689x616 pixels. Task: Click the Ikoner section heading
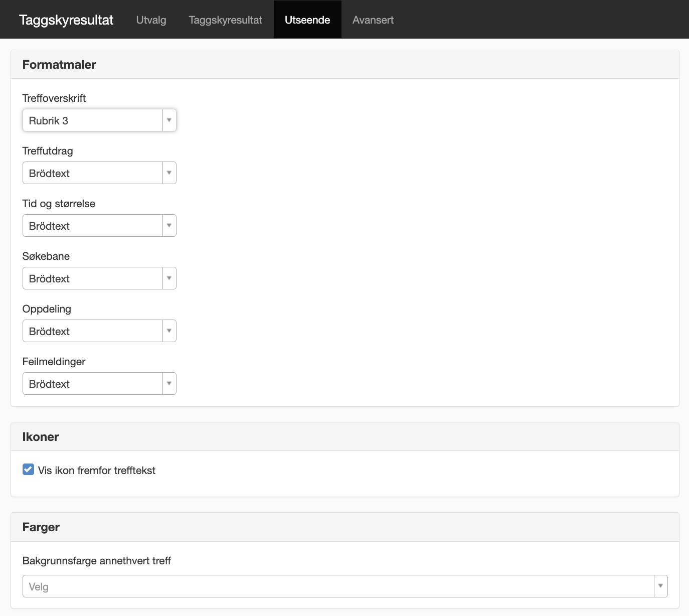(41, 437)
